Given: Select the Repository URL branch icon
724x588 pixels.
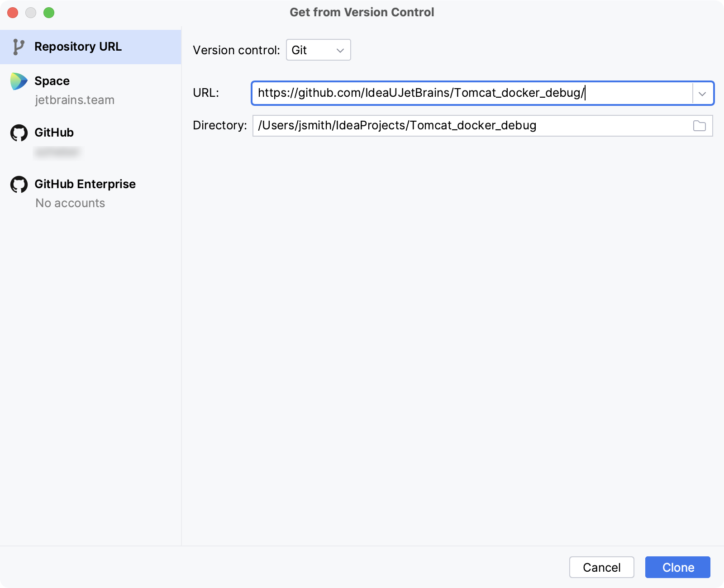Looking at the screenshot, I should tap(19, 47).
